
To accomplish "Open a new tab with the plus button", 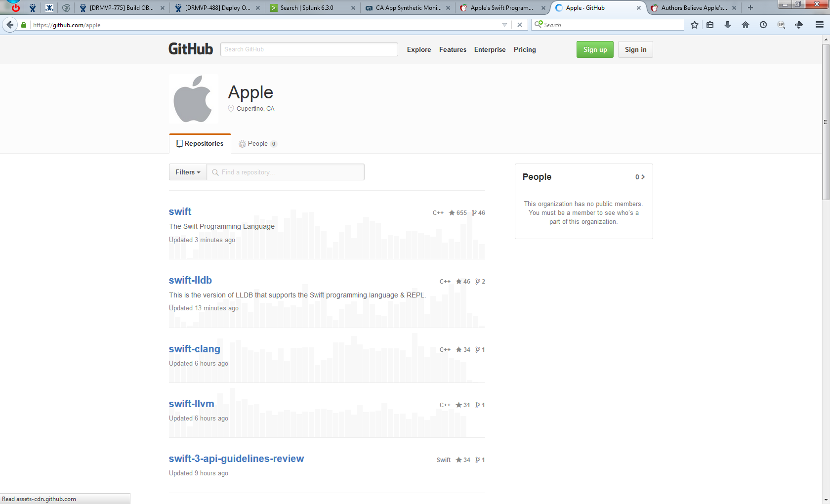I will coord(750,8).
